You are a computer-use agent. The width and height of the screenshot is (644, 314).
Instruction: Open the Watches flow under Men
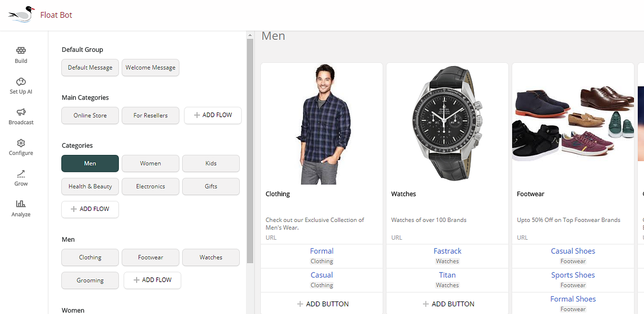pos(211,257)
